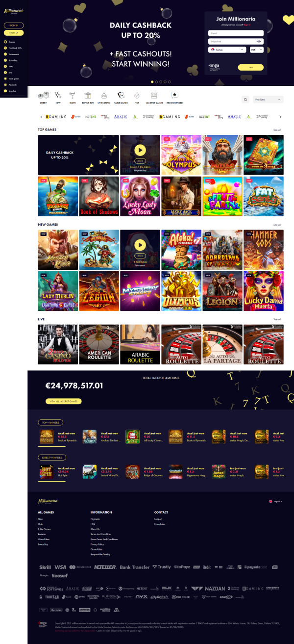
Task: Select the last banner carousel dot
Action: click(x=169, y=81)
